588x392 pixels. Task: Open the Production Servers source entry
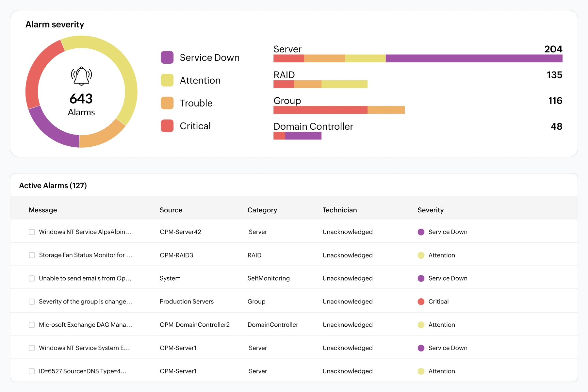pyautogui.click(x=187, y=302)
